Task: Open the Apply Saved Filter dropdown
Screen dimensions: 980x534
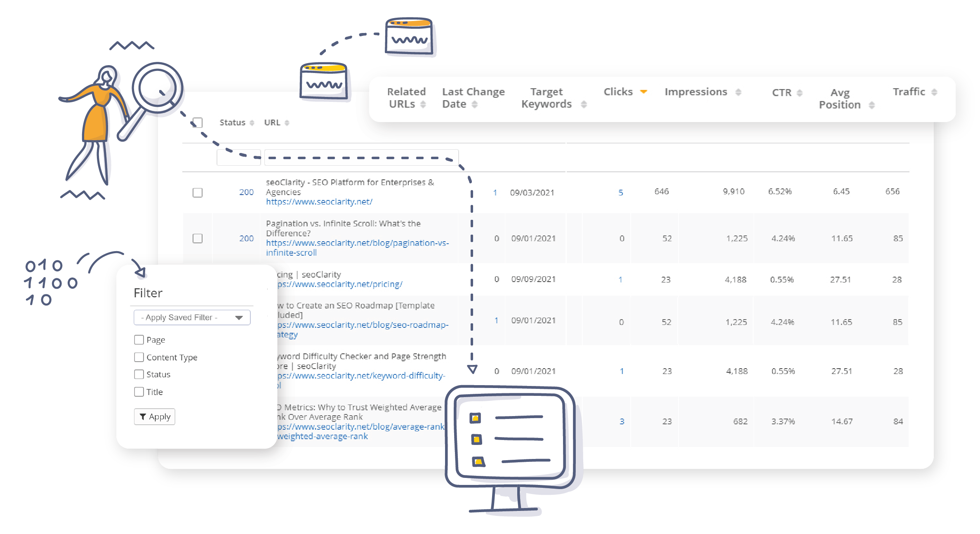Action: coord(192,318)
